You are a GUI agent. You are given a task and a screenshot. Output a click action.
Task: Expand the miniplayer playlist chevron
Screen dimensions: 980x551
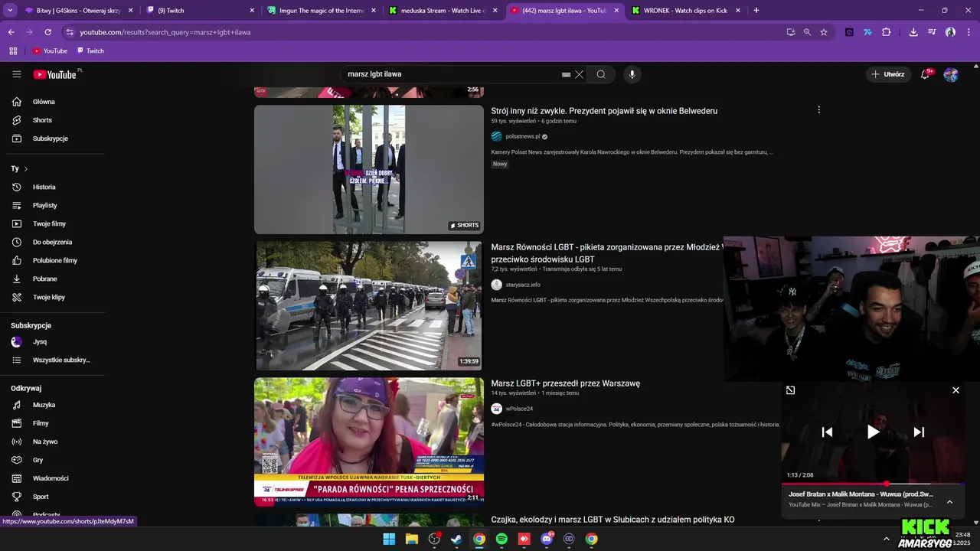949,502
